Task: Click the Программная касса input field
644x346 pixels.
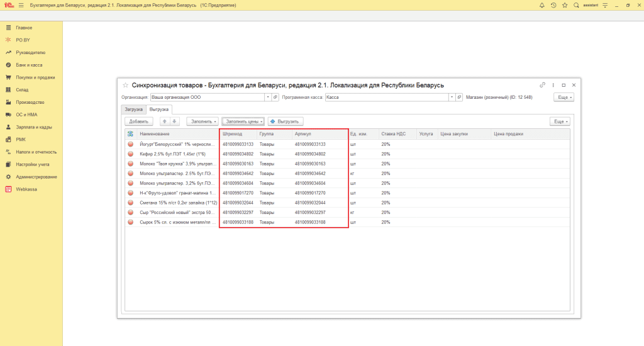Action: [387, 98]
